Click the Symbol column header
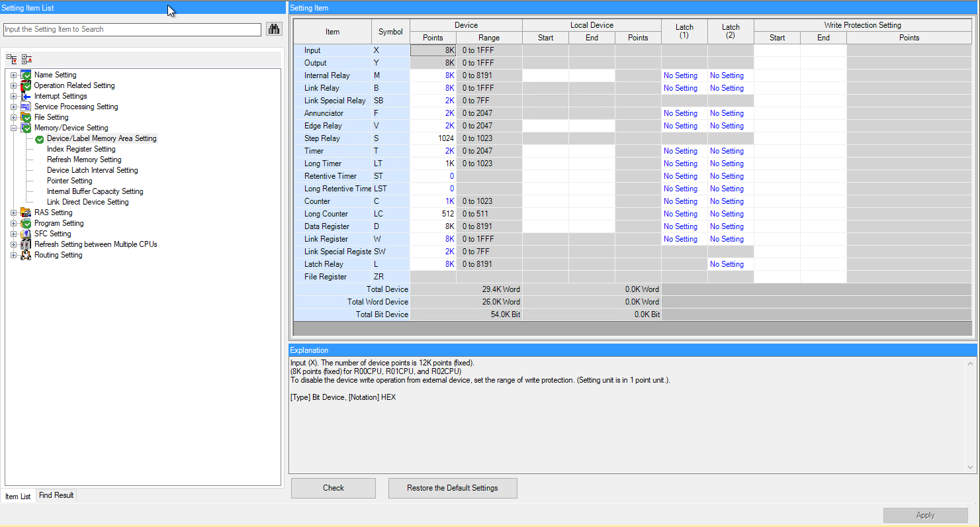 coord(390,32)
